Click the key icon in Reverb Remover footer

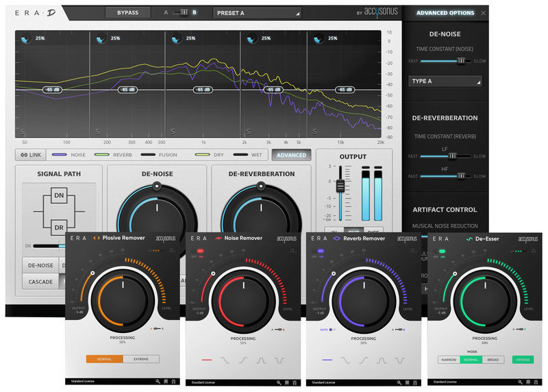point(399,382)
